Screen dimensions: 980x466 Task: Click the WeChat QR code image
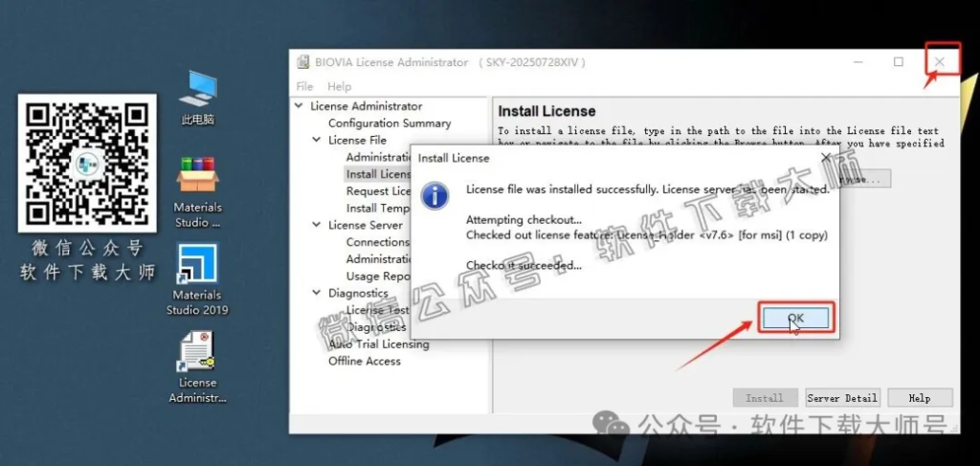pyautogui.click(x=87, y=163)
